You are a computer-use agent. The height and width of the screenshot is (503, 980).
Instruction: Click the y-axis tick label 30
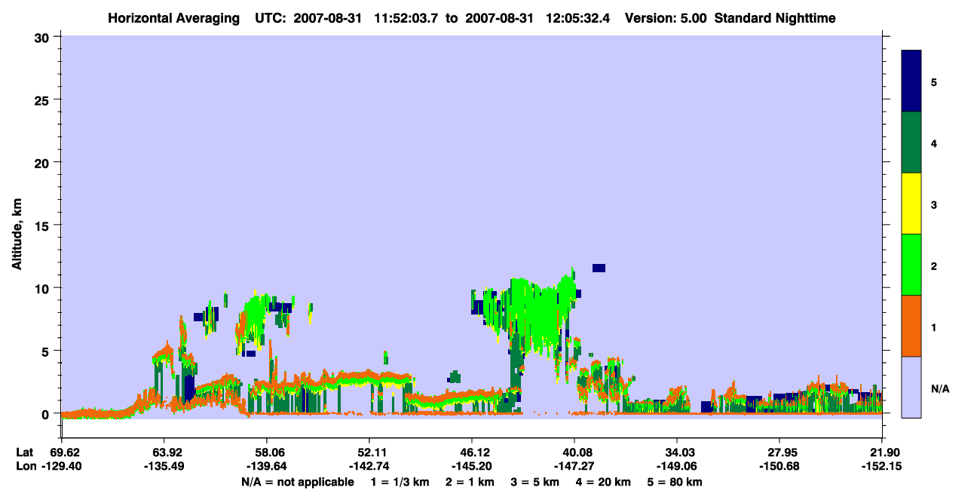(43, 37)
